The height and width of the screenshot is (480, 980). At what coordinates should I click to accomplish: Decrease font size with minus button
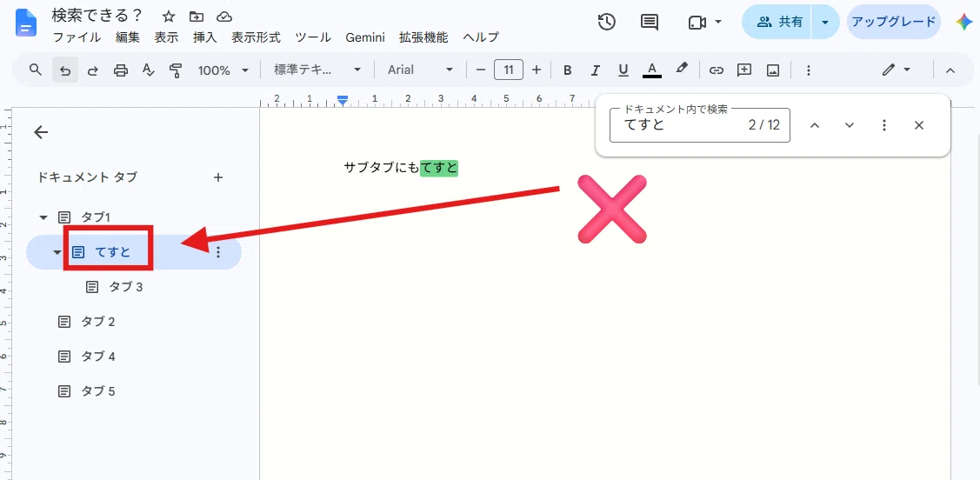tap(481, 70)
